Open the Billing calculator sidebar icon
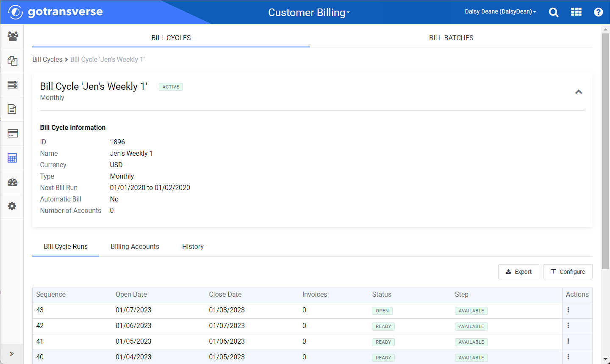The height and width of the screenshot is (364, 610). (x=12, y=158)
